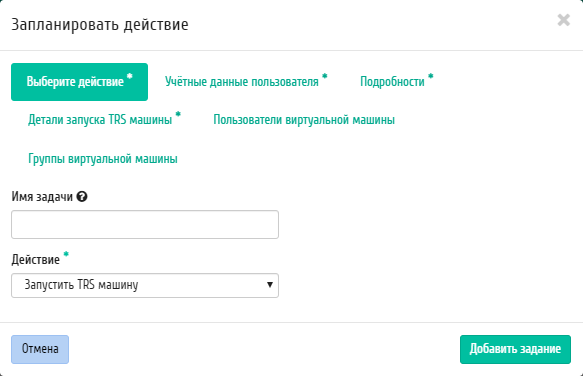Switch to Учётные данные пользователя tab
This screenshot has width=583, height=376.
coord(246,82)
